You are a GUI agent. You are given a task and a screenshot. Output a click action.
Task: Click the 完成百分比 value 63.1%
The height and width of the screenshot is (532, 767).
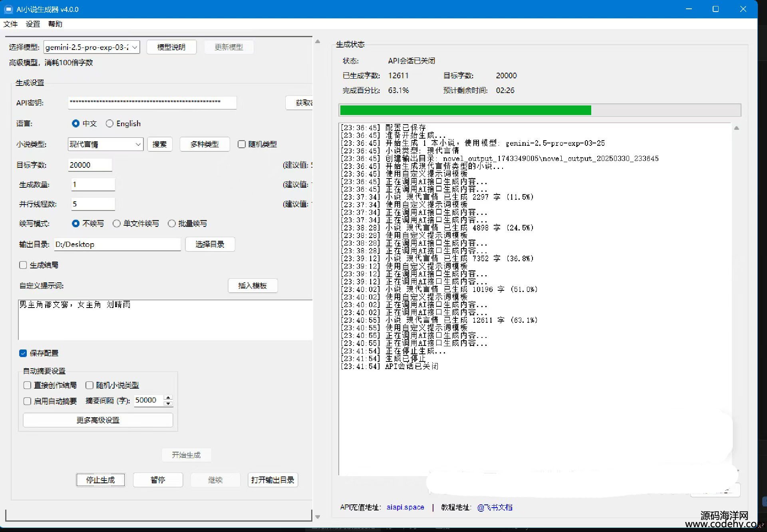click(x=398, y=90)
